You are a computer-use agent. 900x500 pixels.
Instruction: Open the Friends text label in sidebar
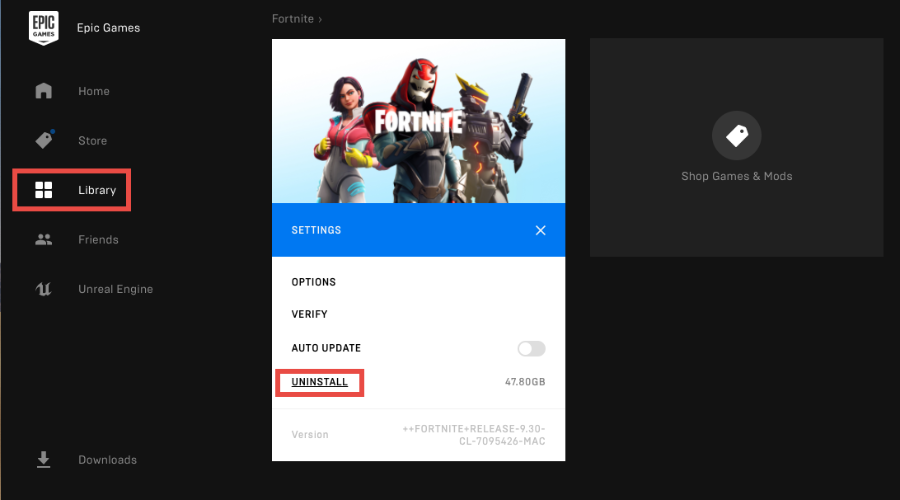pyautogui.click(x=98, y=240)
